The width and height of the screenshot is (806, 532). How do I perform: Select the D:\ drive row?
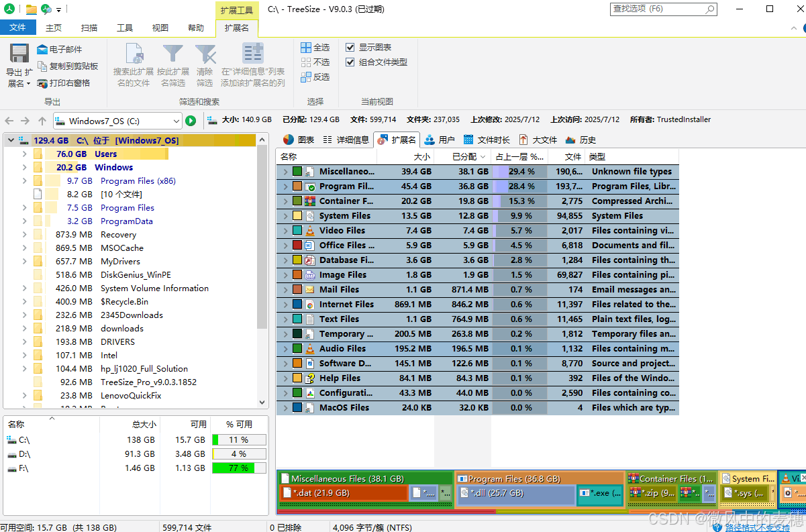[x=136, y=454]
